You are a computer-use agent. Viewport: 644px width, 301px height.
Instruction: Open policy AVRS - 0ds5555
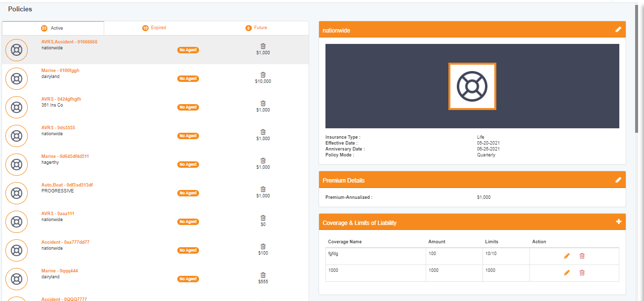58,128
